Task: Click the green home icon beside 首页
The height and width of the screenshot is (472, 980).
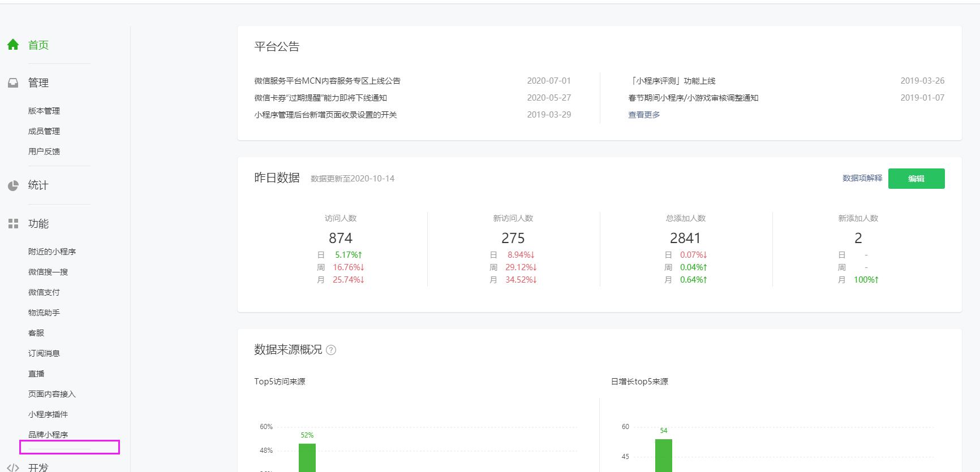Action: (x=13, y=45)
